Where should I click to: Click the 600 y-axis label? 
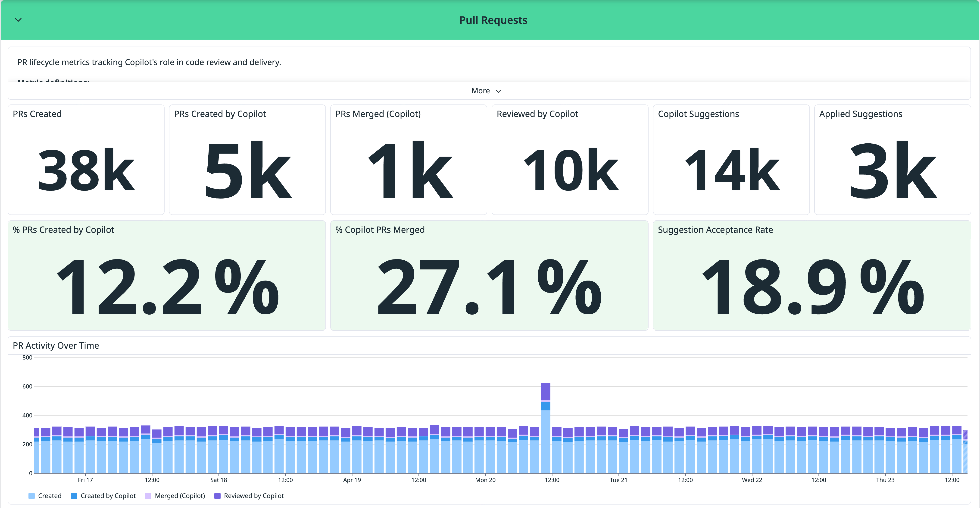(x=27, y=387)
